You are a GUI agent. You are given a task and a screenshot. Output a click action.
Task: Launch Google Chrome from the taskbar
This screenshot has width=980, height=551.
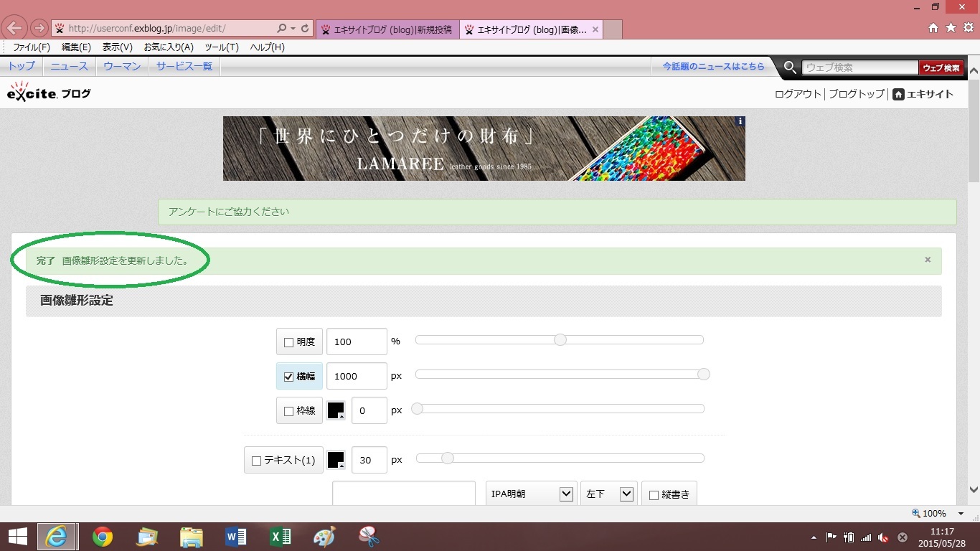[x=103, y=536]
